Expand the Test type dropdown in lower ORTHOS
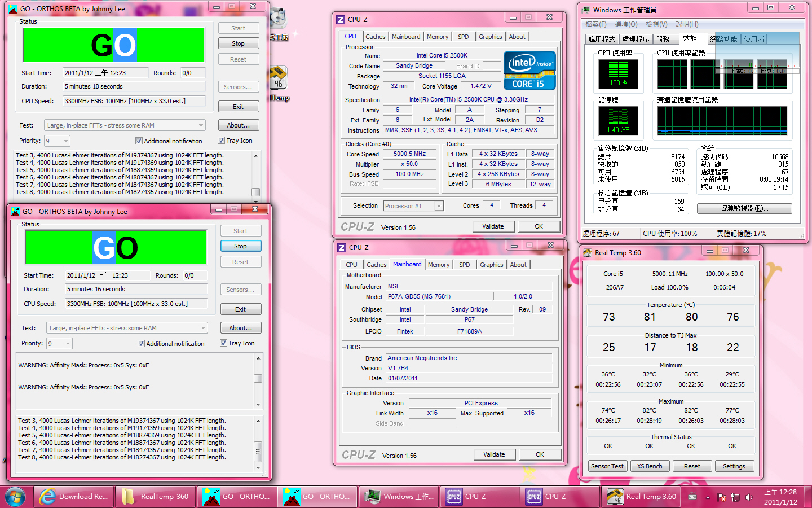The width and height of the screenshot is (812, 508). point(203,328)
